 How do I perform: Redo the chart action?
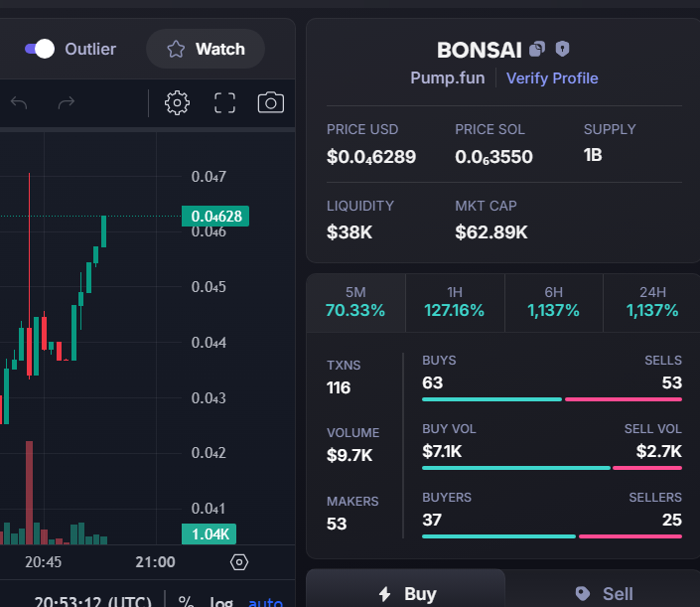click(67, 103)
